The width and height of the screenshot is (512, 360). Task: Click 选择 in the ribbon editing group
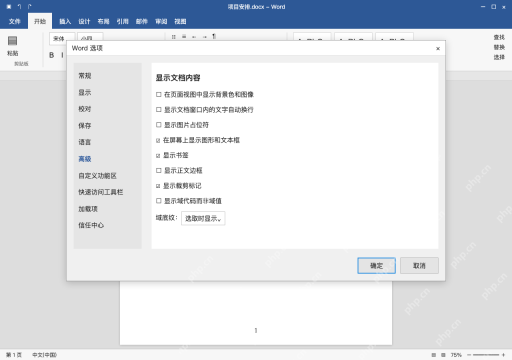499,57
